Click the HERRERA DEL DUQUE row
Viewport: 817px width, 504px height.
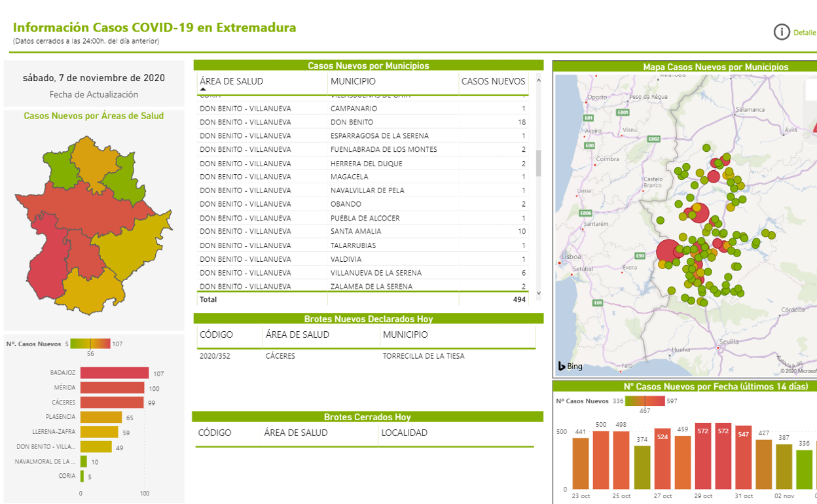pyautogui.click(x=363, y=164)
